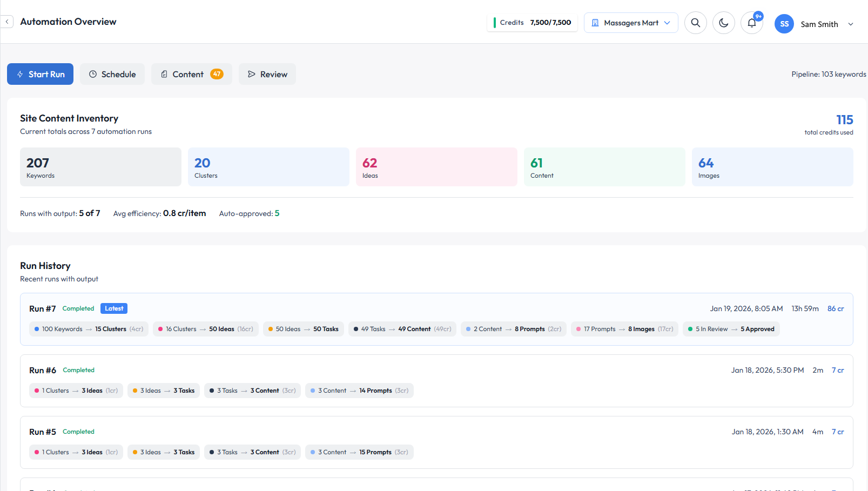The width and height of the screenshot is (868, 491).
Task: Click the SS user avatar
Action: point(784,24)
